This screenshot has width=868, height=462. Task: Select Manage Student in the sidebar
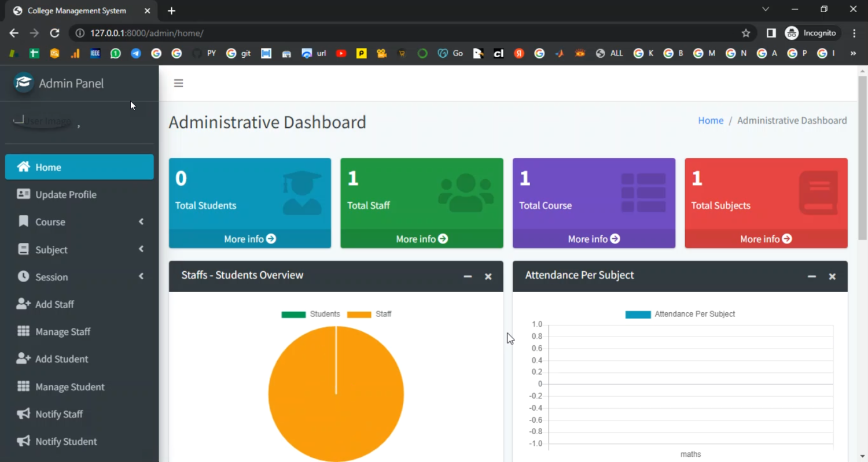coord(70,387)
